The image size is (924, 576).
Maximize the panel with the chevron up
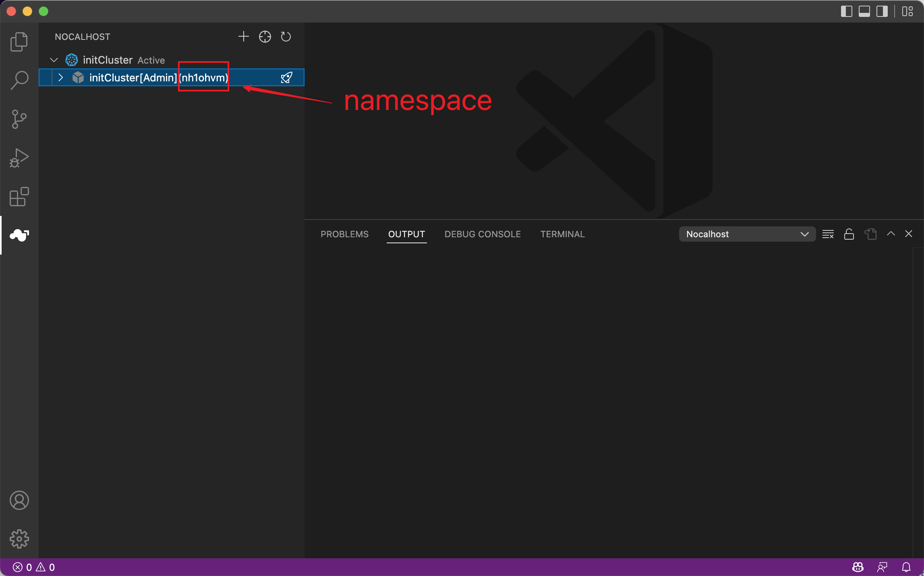(x=891, y=234)
